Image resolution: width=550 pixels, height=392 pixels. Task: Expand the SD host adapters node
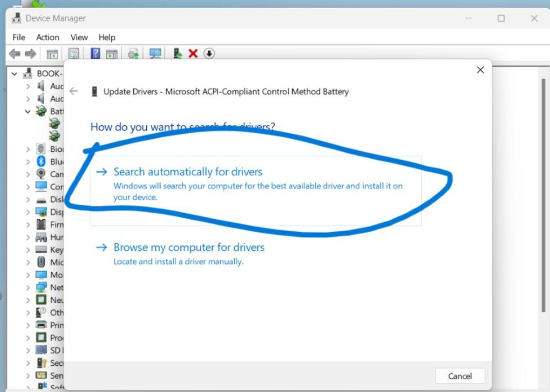(x=28, y=350)
